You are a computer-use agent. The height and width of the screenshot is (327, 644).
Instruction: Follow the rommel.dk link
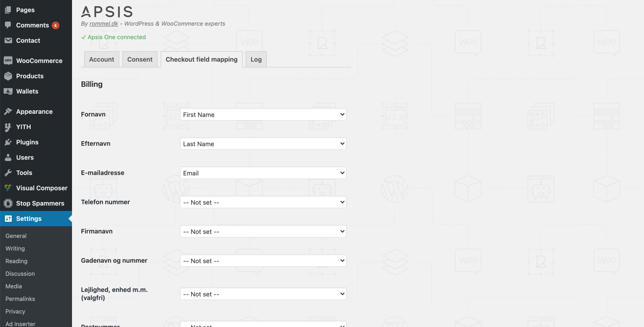point(104,23)
